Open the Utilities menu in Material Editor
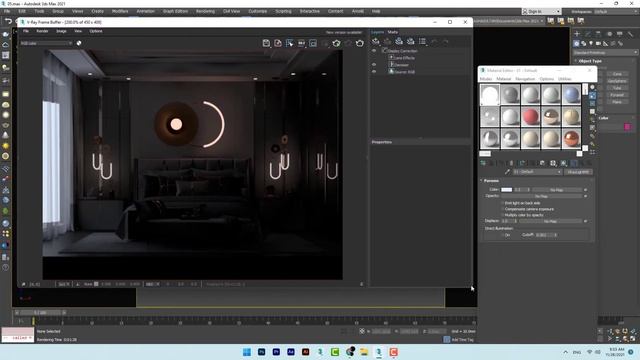640x360 pixels. point(565,79)
